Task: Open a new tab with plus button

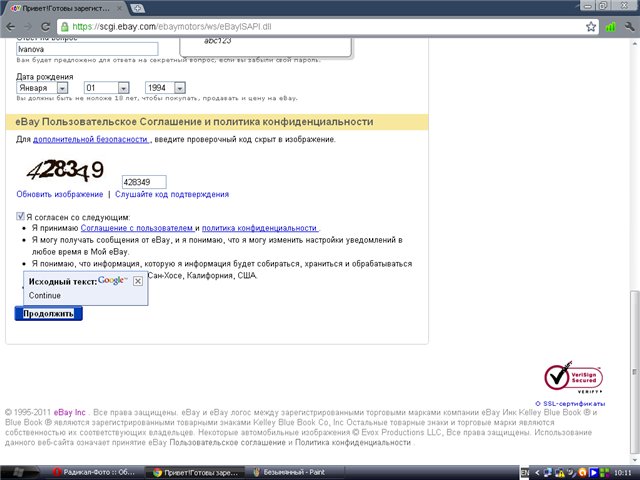Action: point(138,8)
